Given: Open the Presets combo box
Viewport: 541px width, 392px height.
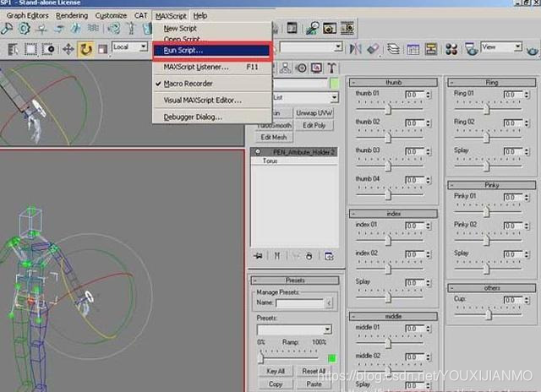Looking at the screenshot, I should pyautogui.click(x=294, y=329).
